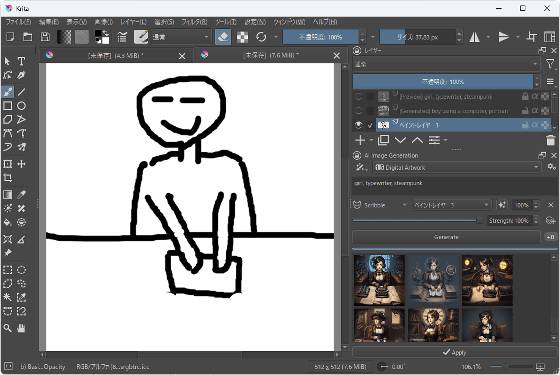The height and width of the screenshot is (375, 560).
Task: Open the Digital Artwork style dropdown
Action: (456, 167)
